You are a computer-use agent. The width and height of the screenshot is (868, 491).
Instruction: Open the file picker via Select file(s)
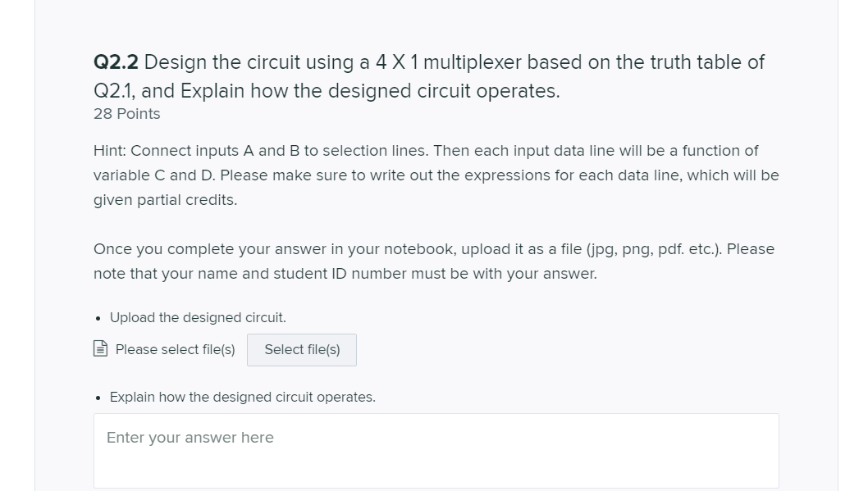[301, 350]
